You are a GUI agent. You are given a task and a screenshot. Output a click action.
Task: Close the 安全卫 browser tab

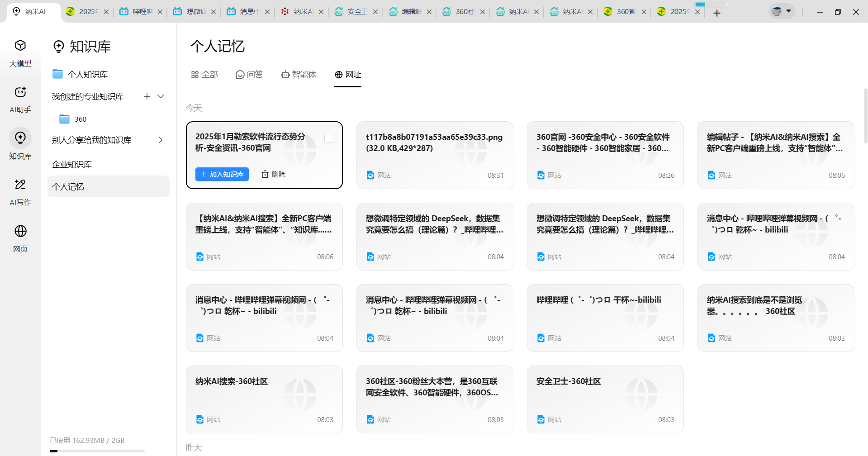point(375,12)
